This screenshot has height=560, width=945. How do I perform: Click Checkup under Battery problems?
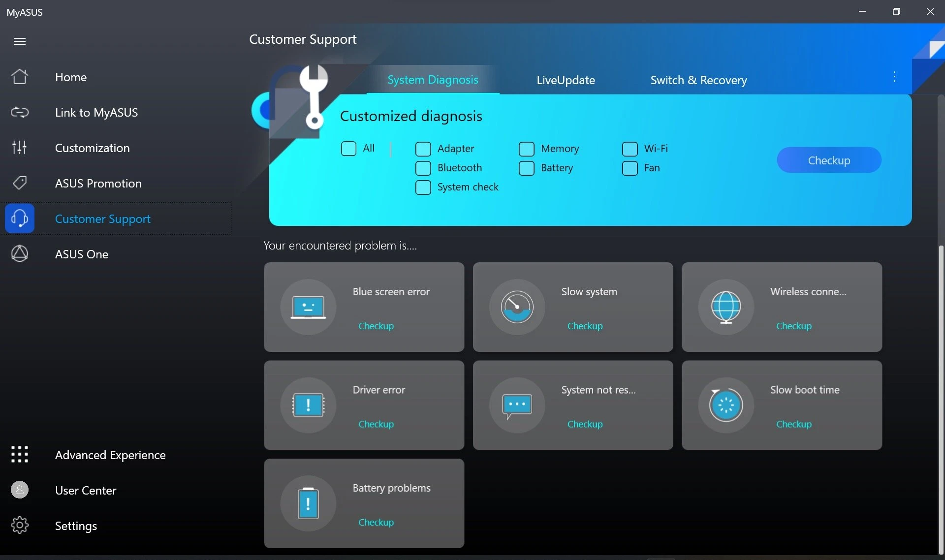pos(376,522)
